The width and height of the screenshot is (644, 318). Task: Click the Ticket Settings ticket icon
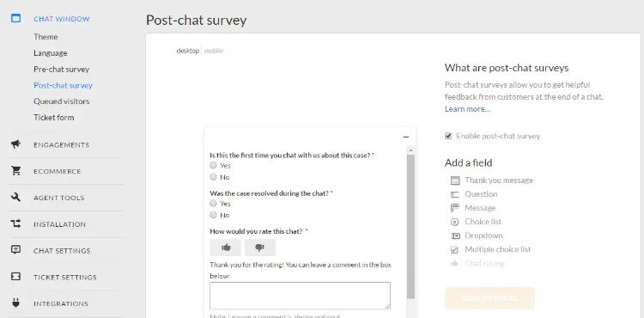[15, 277]
